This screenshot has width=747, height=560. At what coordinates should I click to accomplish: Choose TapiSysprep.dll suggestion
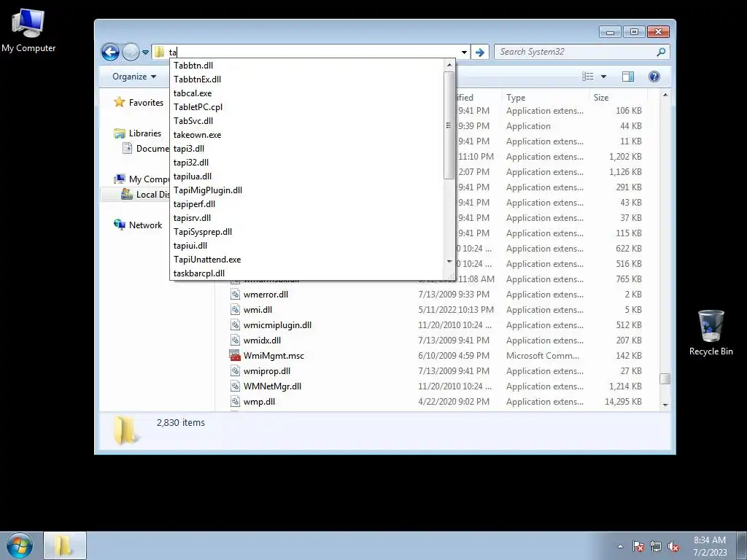pyautogui.click(x=307, y=231)
